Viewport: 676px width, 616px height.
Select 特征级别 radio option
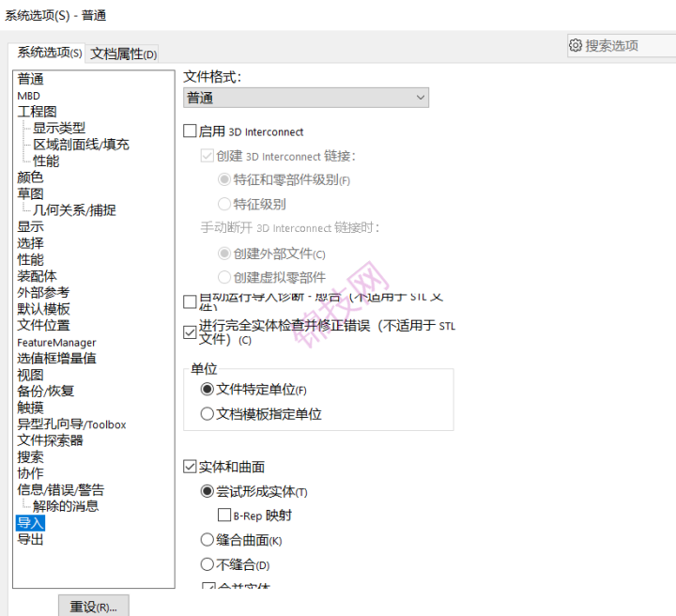[224, 204]
